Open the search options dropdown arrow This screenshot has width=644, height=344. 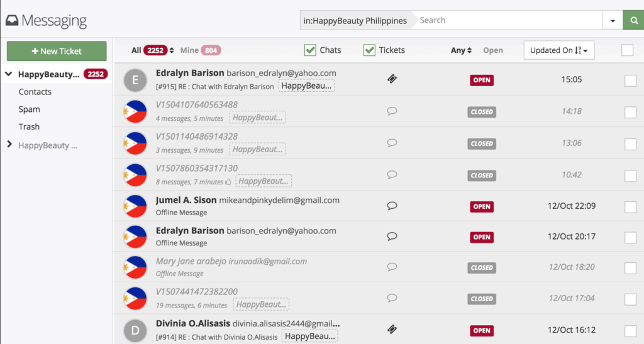pos(612,20)
